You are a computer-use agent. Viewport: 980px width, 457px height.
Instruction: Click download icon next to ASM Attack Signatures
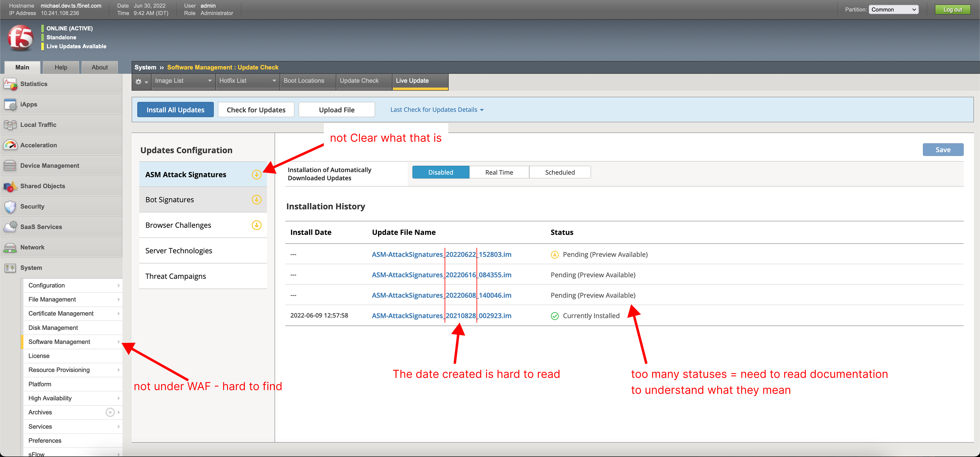point(256,175)
